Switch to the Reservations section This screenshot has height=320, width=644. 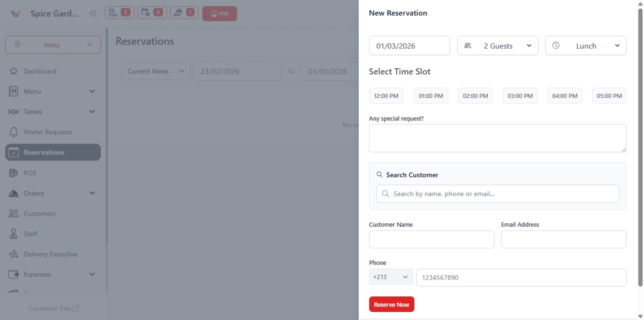[x=44, y=152]
